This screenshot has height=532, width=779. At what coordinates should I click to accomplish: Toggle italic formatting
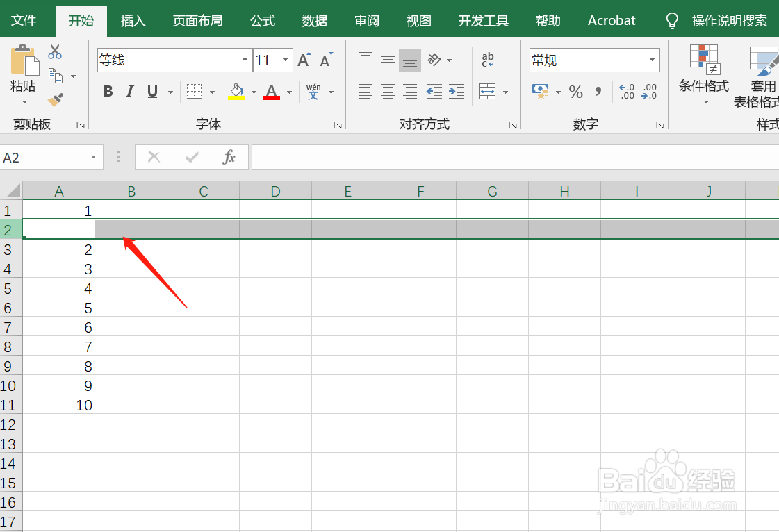pyautogui.click(x=130, y=92)
